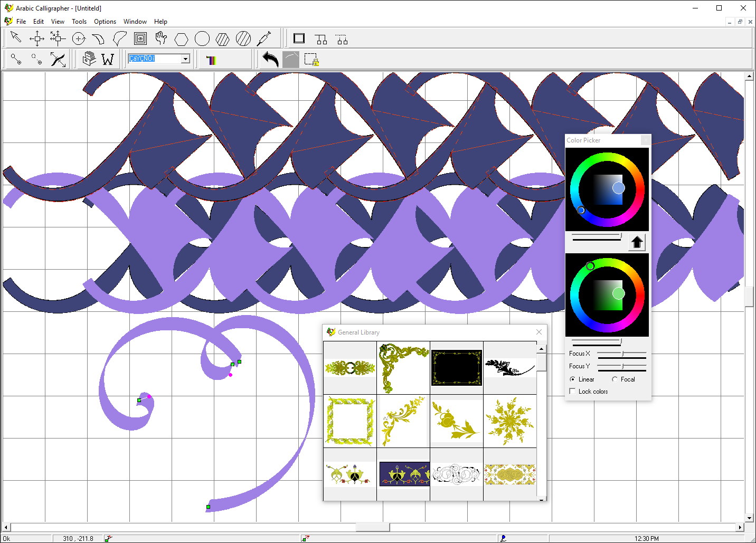The width and height of the screenshot is (756, 543).
Task: Click the font name input field
Action: [x=155, y=59]
